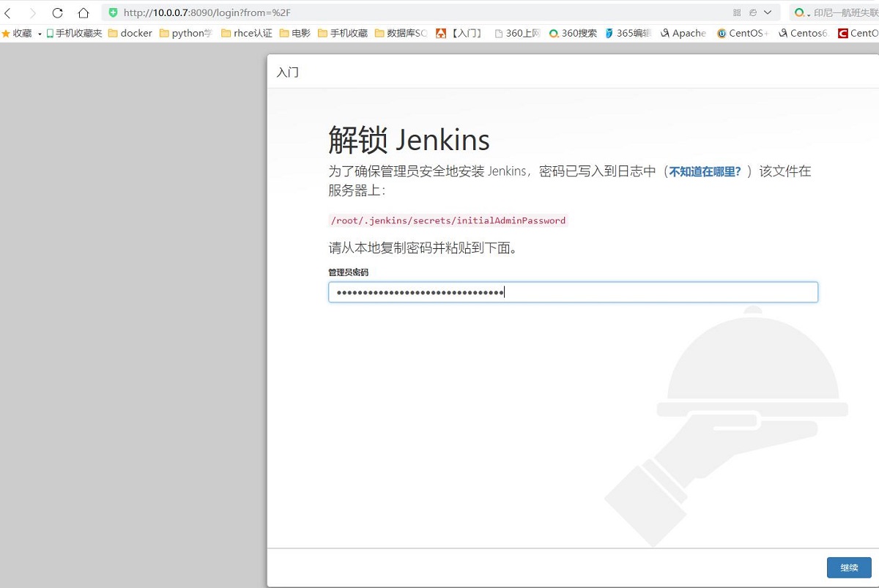Click the 360 search engine logo
Viewport: 879px width, 588px height.
[800, 12]
